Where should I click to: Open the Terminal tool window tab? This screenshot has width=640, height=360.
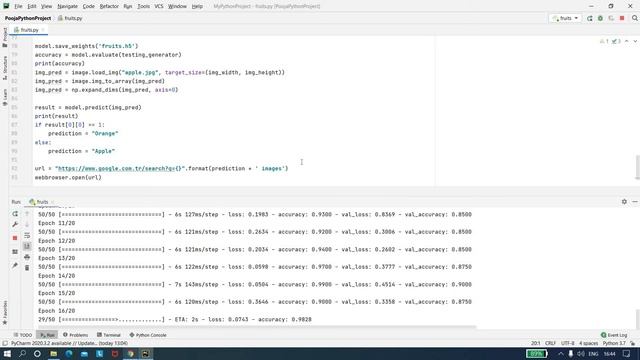(109, 335)
